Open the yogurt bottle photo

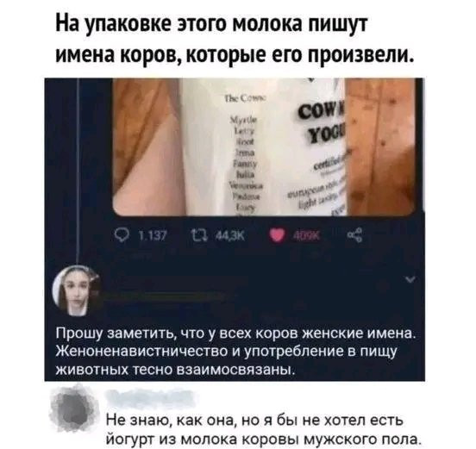(264, 147)
